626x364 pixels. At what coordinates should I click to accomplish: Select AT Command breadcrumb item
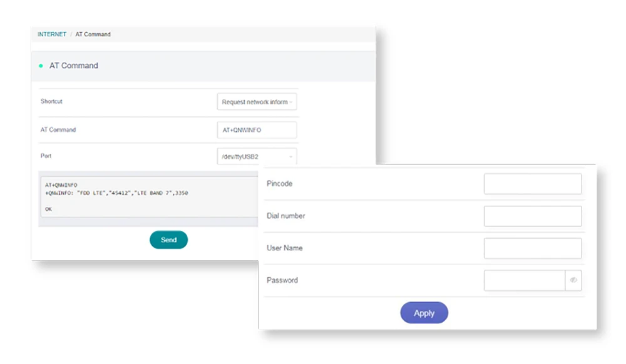point(93,34)
